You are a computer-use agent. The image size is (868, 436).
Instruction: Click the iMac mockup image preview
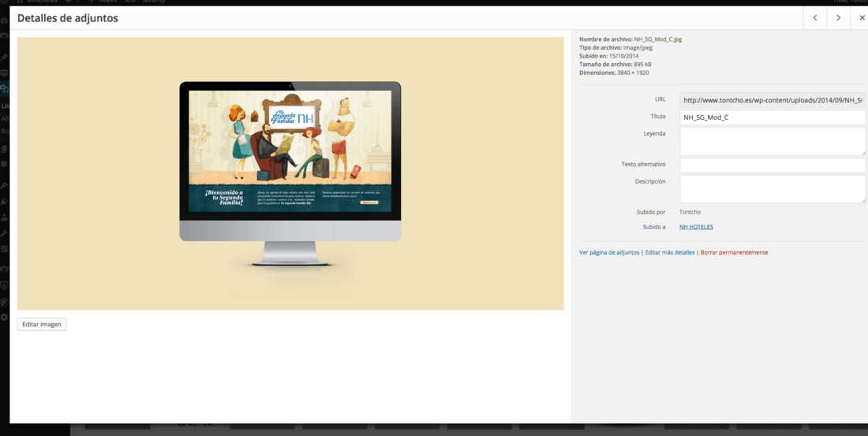point(290,173)
